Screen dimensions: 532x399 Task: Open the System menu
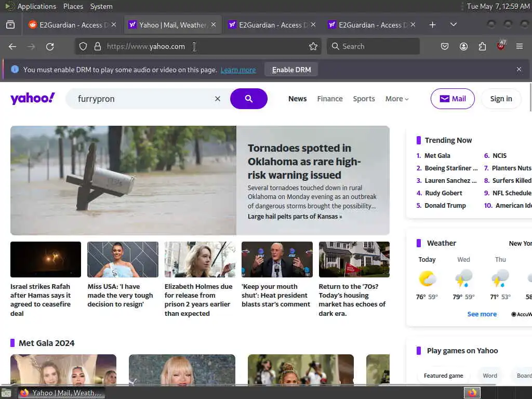[101, 6]
